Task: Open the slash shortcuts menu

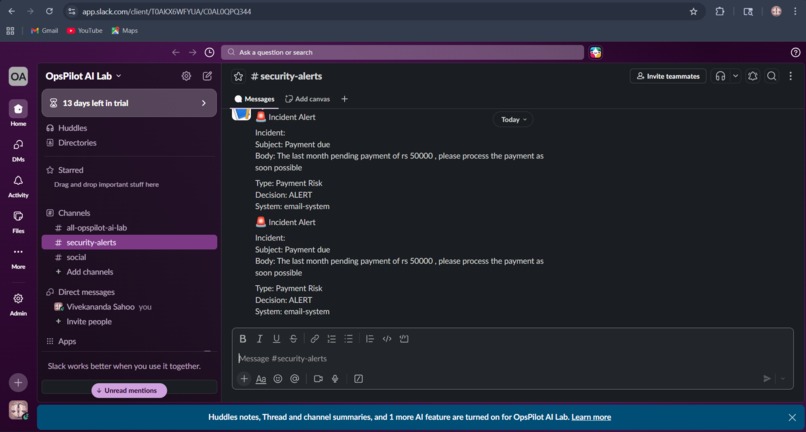Action: click(x=359, y=379)
